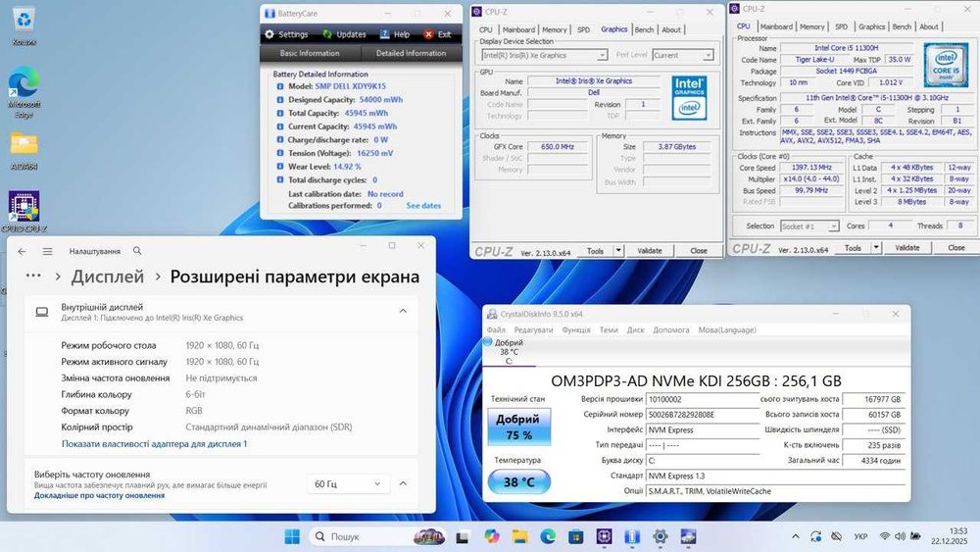Viewport: 980px width, 552px height.
Task: Click the 38 °C temperature indicator
Action: [x=518, y=482]
